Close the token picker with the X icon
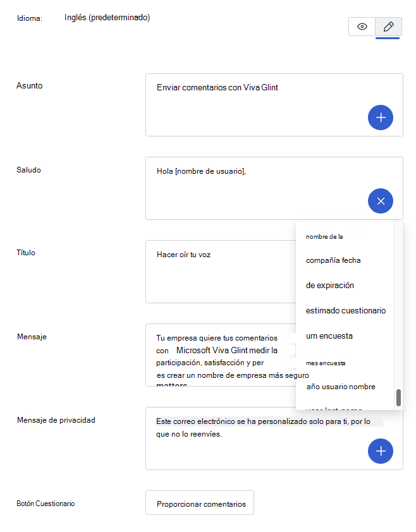Image resolution: width=416 pixels, height=532 pixels. click(380, 201)
